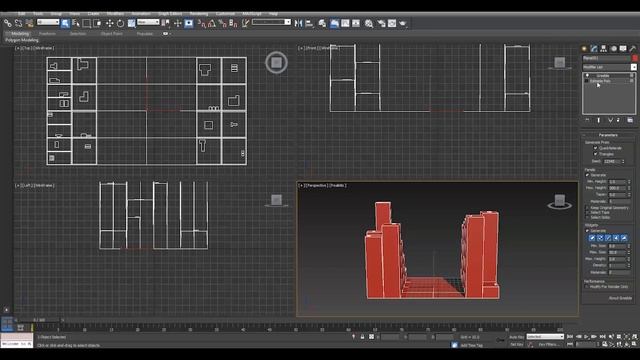Image resolution: width=640 pixels, height=360 pixels.
Task: Open Select by Name dialog icon
Action: [x=76, y=23]
